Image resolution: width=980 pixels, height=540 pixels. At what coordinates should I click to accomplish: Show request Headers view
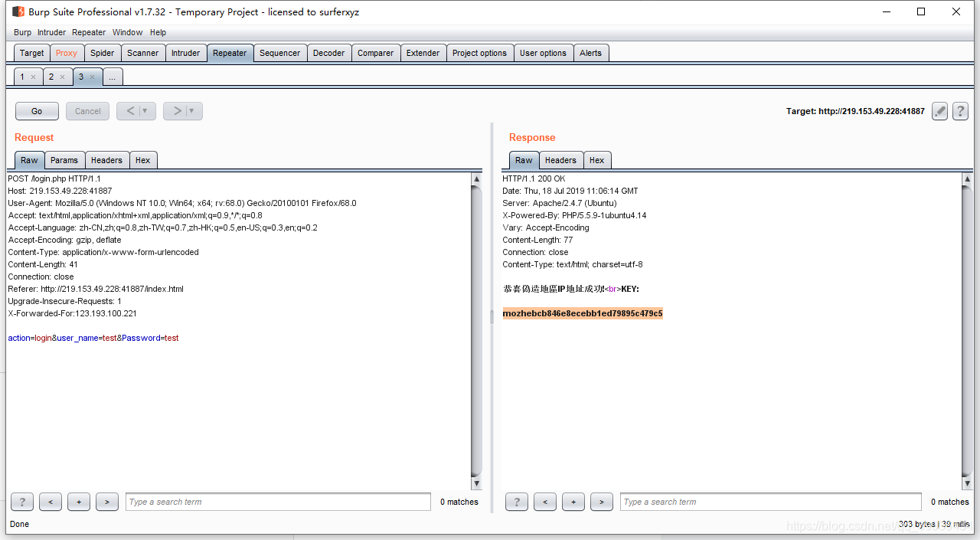pos(106,160)
